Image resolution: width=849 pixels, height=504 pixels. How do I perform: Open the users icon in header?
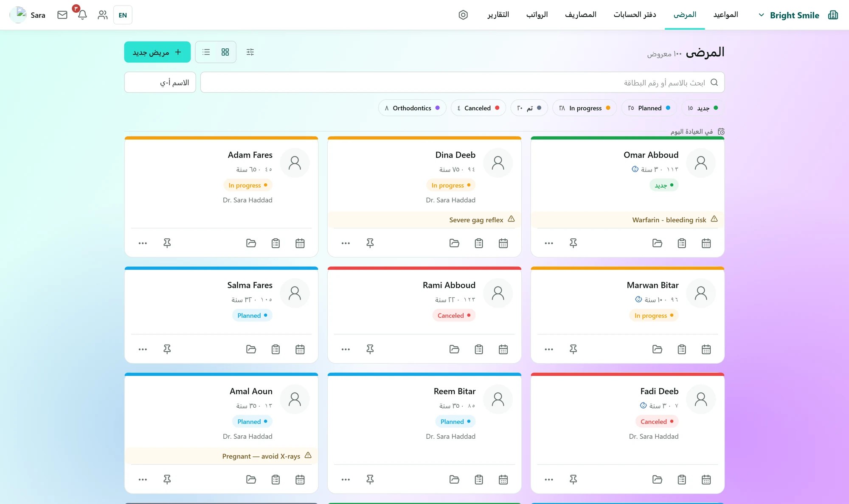pyautogui.click(x=102, y=15)
